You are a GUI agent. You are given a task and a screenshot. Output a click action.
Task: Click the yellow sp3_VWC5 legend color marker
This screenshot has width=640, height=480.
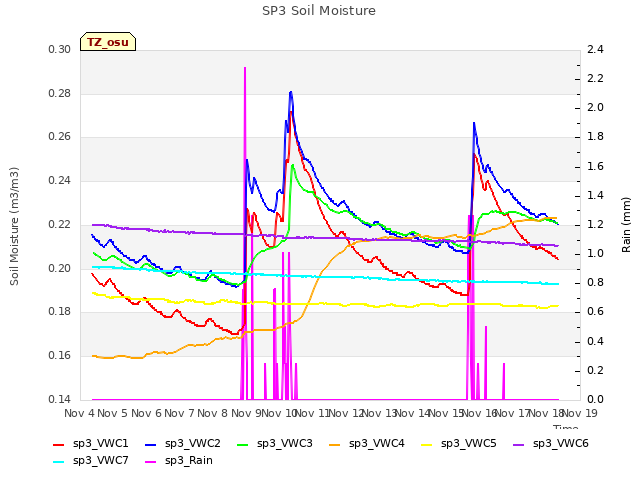pyautogui.click(x=427, y=445)
